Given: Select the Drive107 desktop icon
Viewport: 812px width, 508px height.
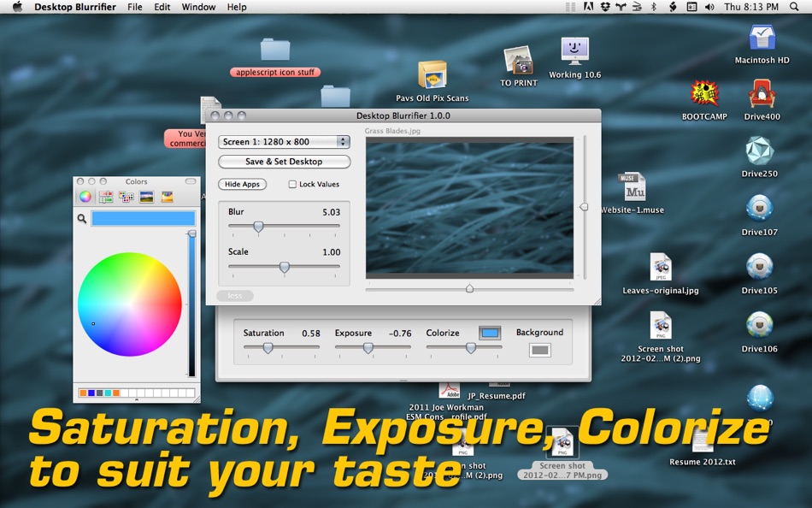Looking at the screenshot, I should [759, 209].
